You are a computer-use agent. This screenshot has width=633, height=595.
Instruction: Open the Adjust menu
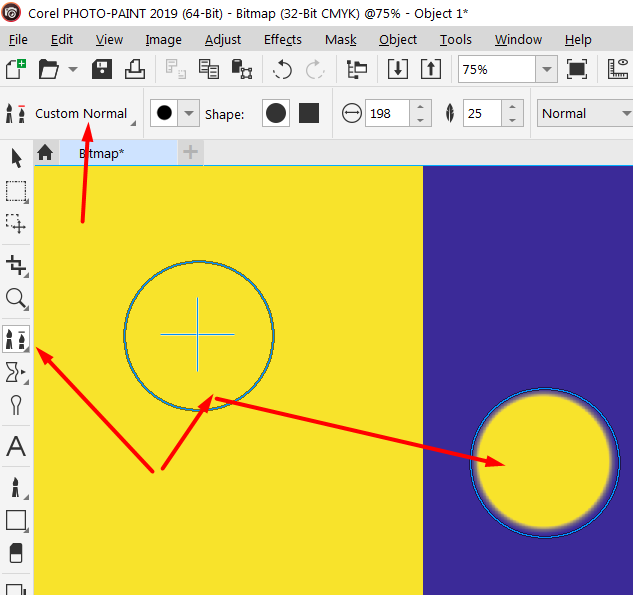[x=222, y=40]
